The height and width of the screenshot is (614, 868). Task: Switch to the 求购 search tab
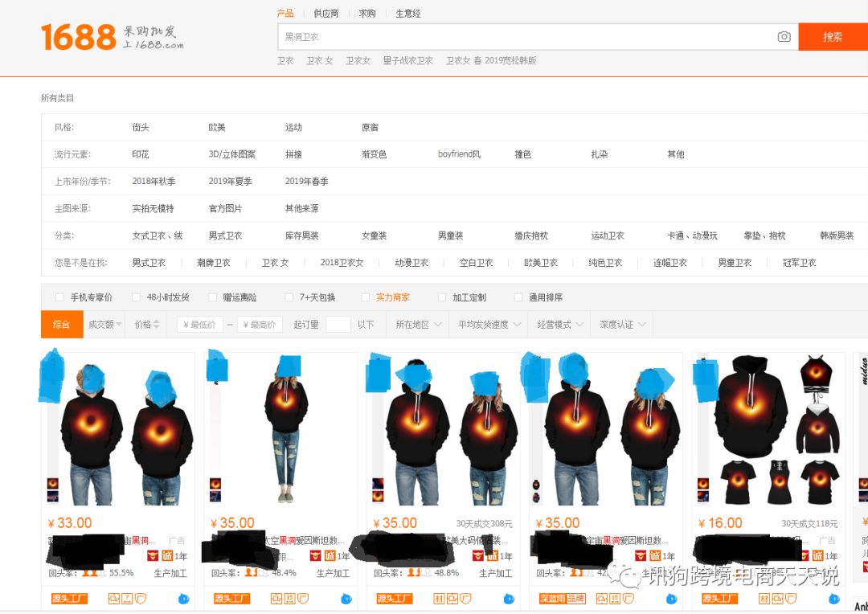(x=367, y=14)
